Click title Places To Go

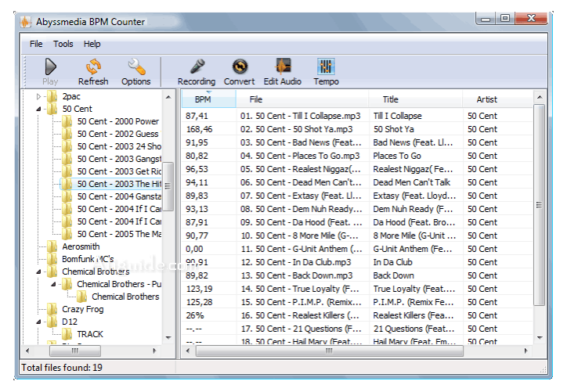tap(397, 156)
